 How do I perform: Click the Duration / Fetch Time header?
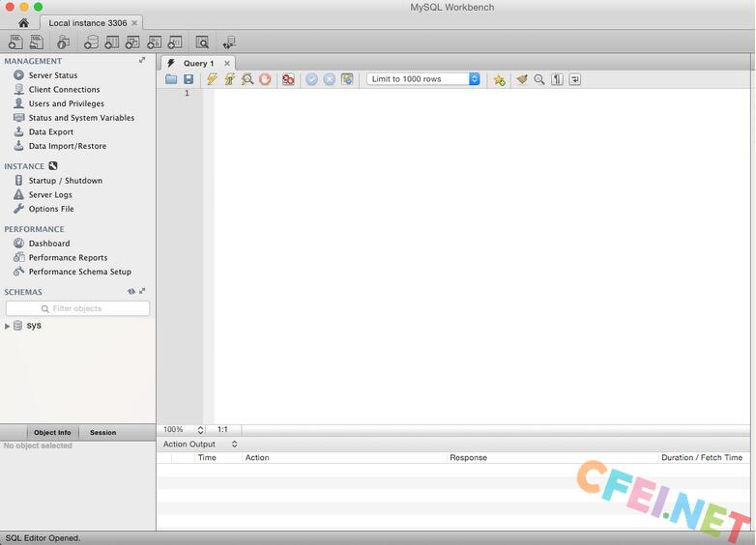[702, 457]
